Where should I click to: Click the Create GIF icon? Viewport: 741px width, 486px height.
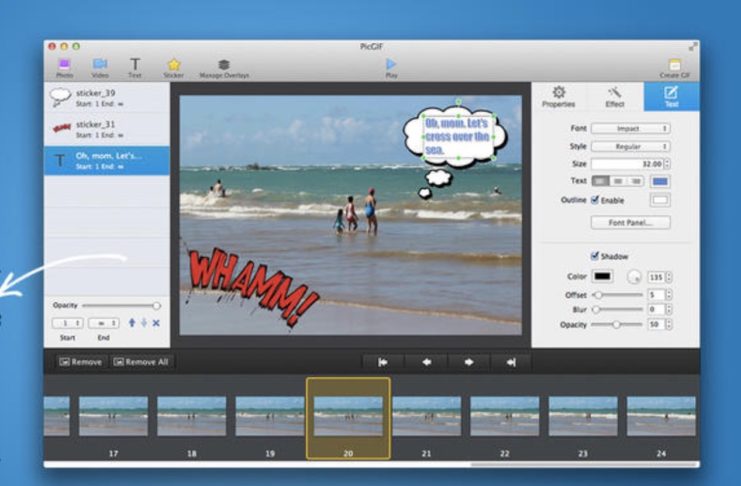click(x=675, y=64)
